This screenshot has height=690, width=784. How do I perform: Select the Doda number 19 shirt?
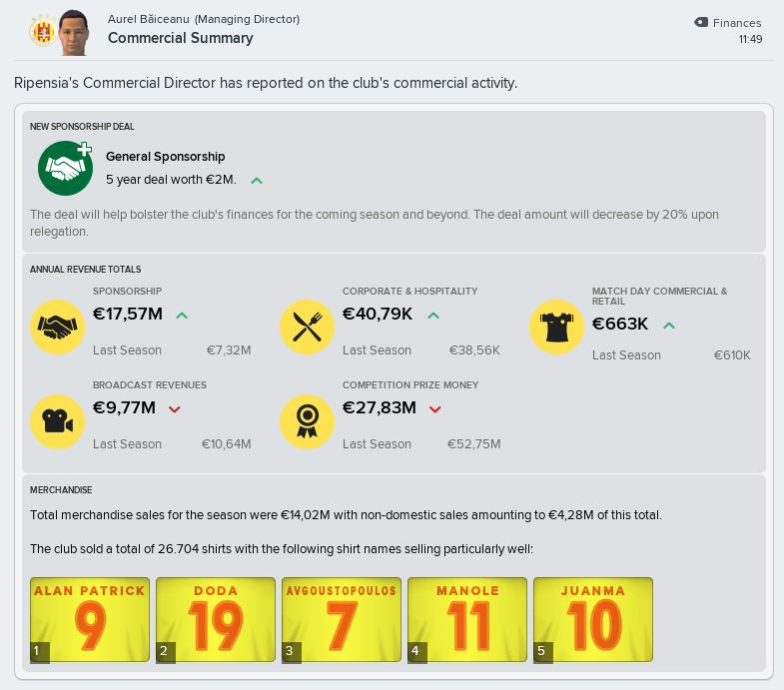click(x=216, y=620)
